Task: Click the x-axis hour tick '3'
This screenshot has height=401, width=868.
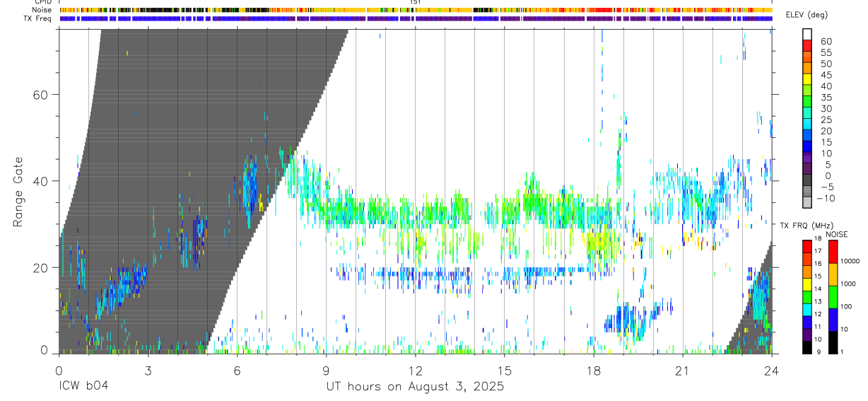Action: [x=148, y=371]
